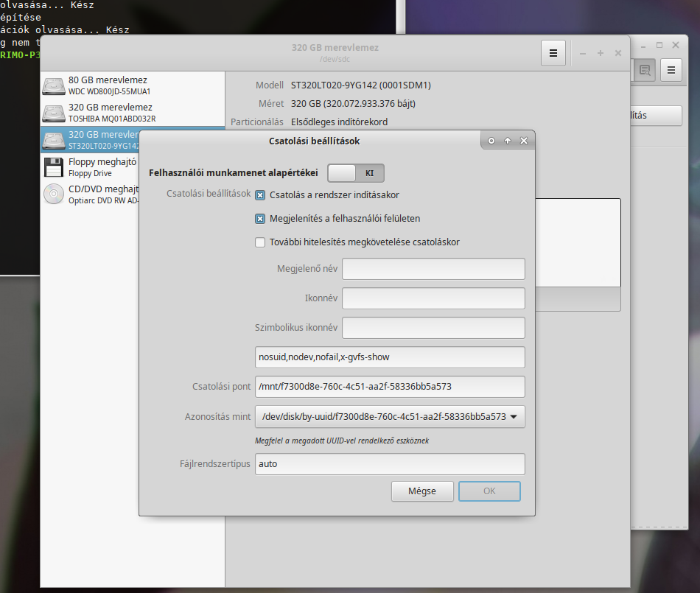Screen dimensions: 700x593
Task: Enable require additional authentication checkbox
Action: [x=260, y=242]
